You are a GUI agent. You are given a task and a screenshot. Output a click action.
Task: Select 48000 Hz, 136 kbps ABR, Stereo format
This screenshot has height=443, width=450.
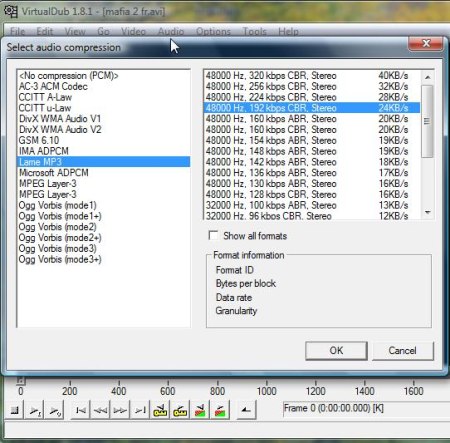[312, 173]
